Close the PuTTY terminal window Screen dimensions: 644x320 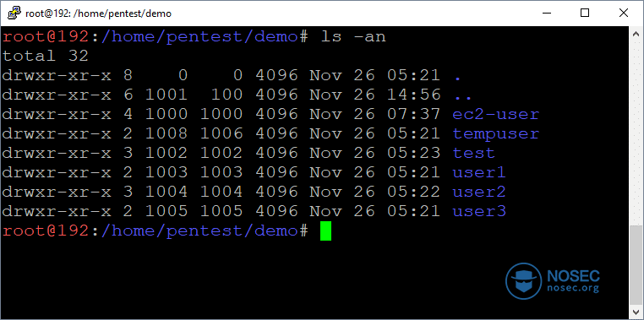623,14
